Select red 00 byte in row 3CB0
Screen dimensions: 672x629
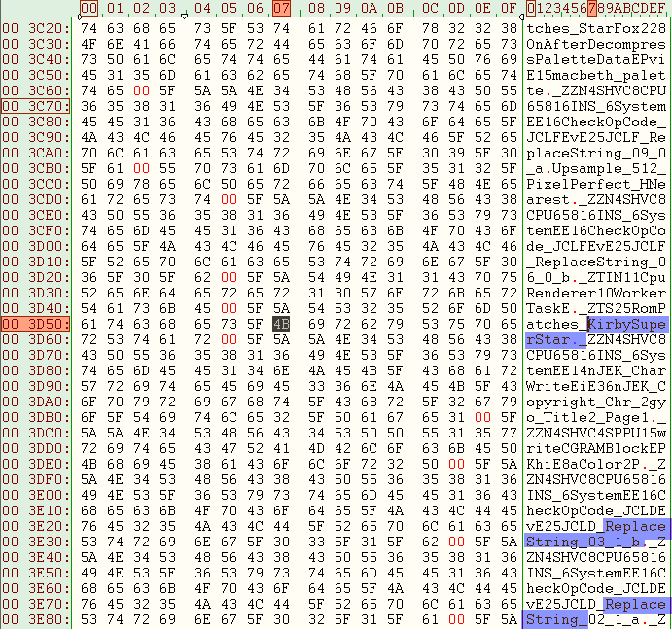click(141, 168)
